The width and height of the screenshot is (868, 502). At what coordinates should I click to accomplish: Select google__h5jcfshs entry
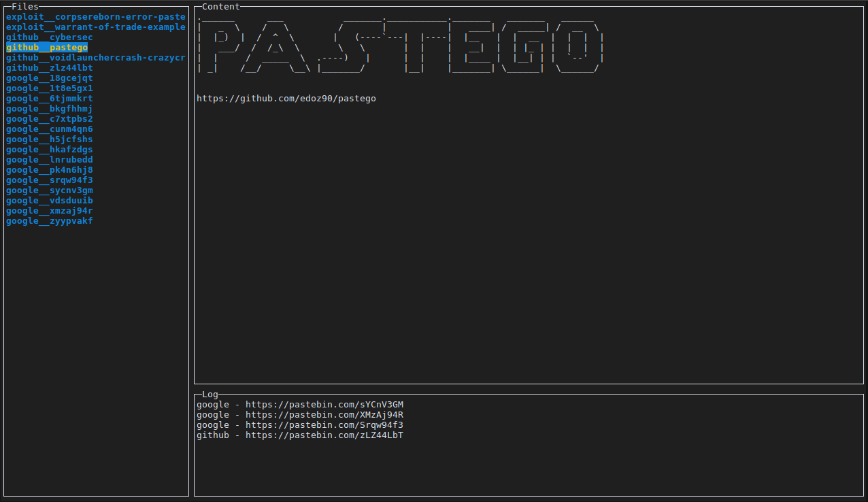tap(50, 139)
